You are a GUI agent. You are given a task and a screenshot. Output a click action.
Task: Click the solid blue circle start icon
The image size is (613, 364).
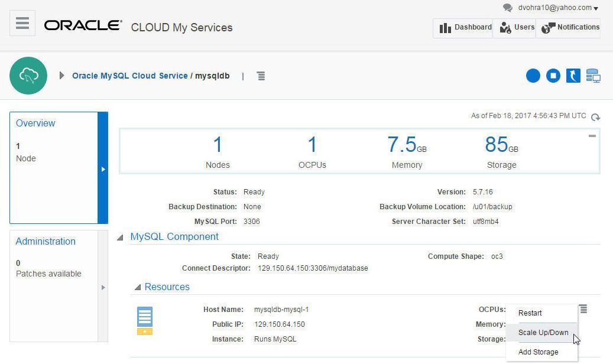(x=533, y=76)
